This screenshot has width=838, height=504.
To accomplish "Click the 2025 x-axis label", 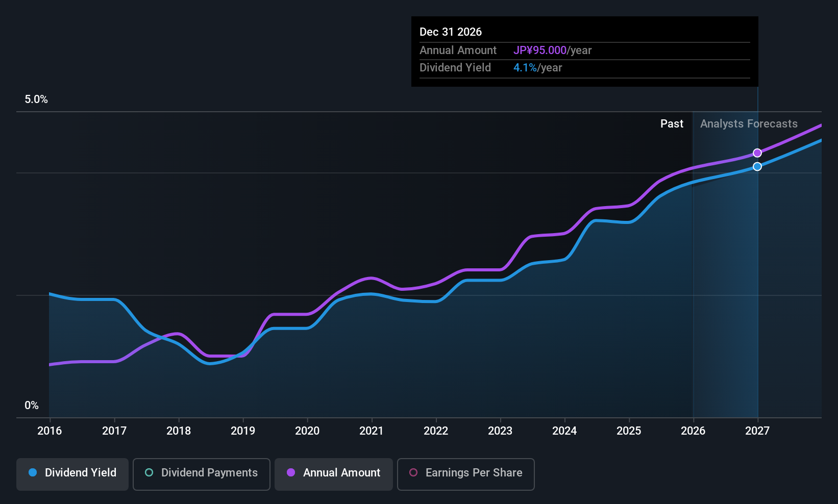I will point(629,431).
